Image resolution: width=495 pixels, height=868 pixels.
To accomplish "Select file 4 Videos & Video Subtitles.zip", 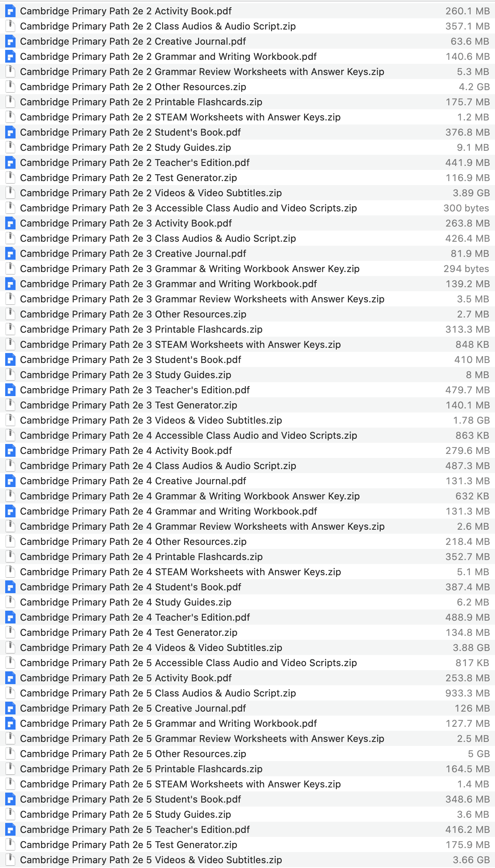I will (247, 648).
